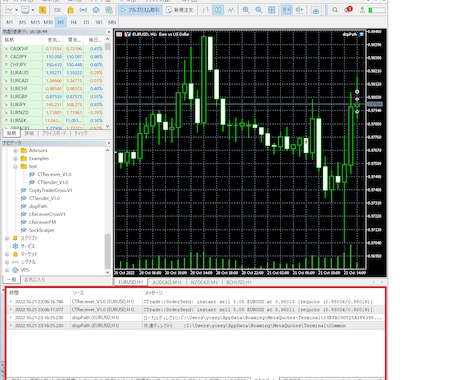Screen dimensions: 460x380
Task: Expand the スクリプト scripts node
Action: (7, 238)
